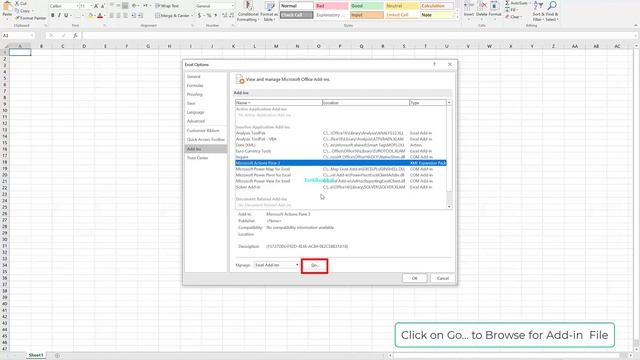This screenshot has height=360, width=640.
Task: Open the font size dropdown
Action: (x=91, y=6)
